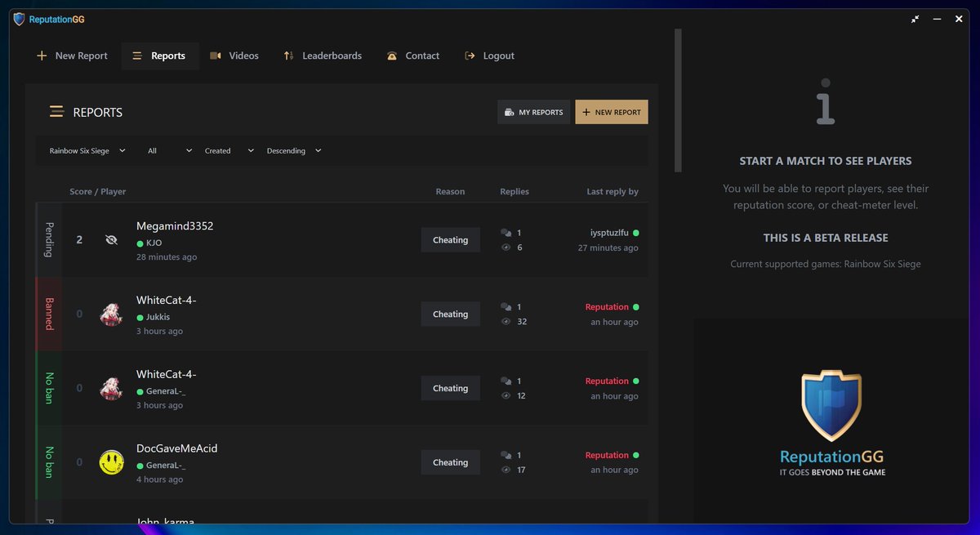Click the camera icon next to Videos
The width and height of the screenshot is (980, 535).
click(216, 56)
